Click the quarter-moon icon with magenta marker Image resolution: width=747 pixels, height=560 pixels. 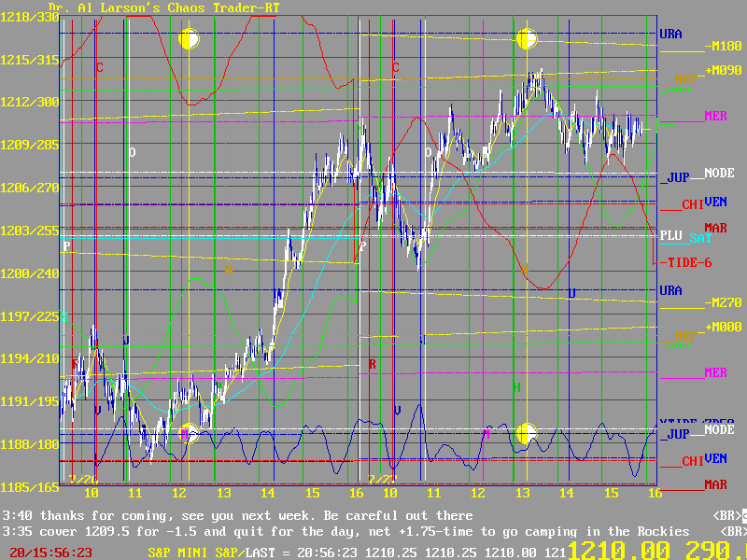coord(189,433)
